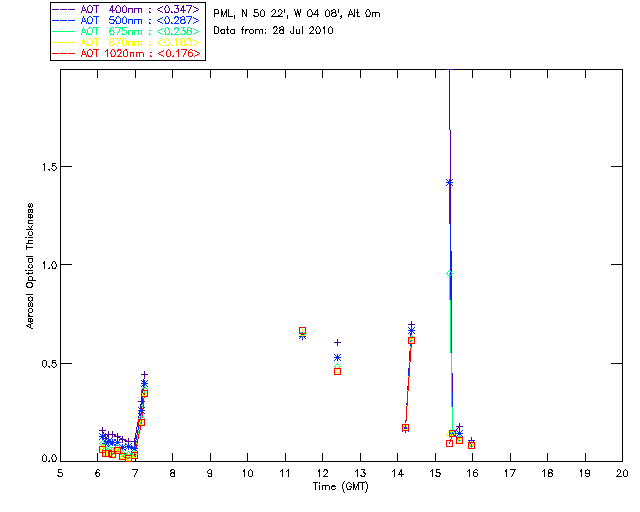
Task: Click the blue asterisk data point near 1.4 AOT
Action: point(449,183)
